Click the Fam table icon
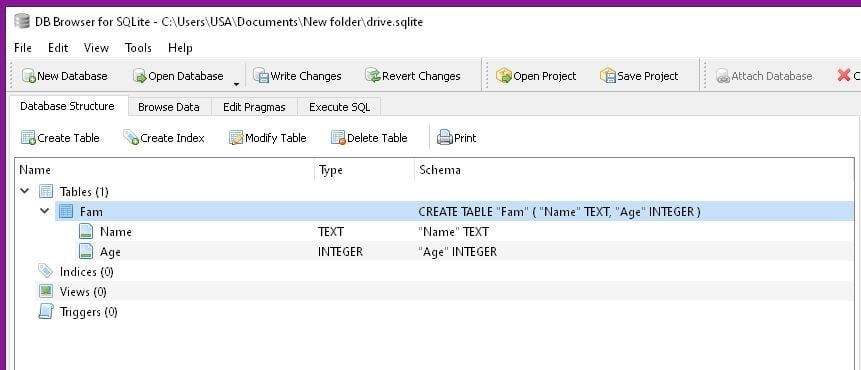 66,211
